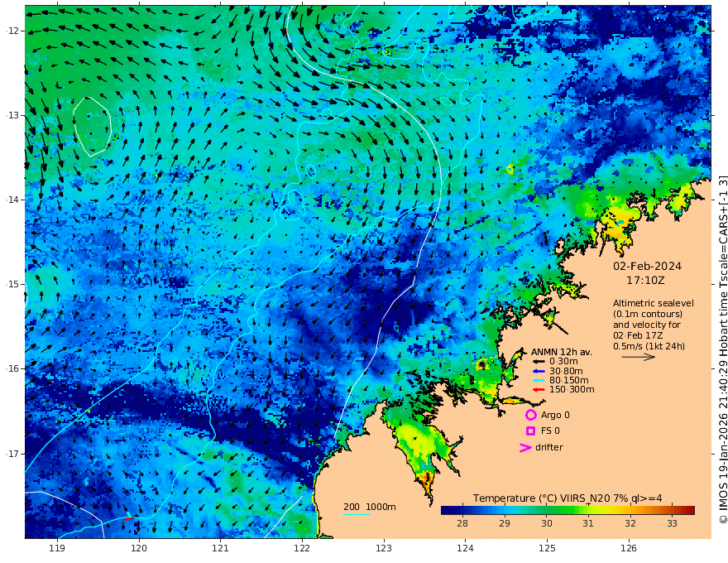The image size is (728, 563).
Task: Click the red 150-300m legend arrow
Action: (538, 390)
